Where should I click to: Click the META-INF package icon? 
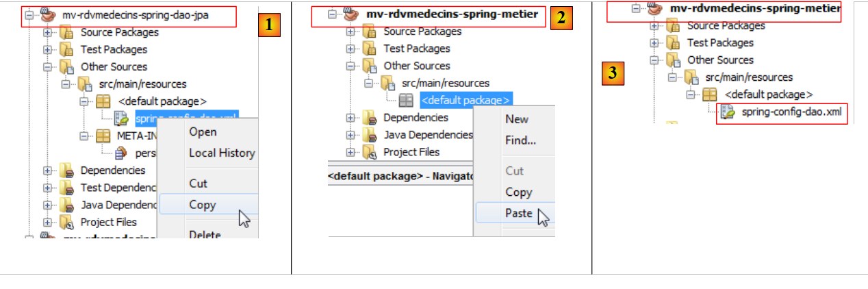103,136
